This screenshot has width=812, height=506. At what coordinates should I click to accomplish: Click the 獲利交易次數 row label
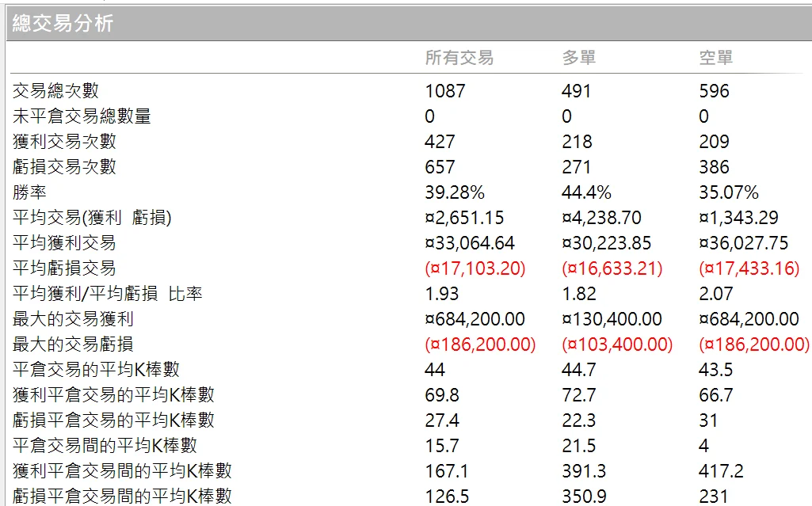click(64, 141)
